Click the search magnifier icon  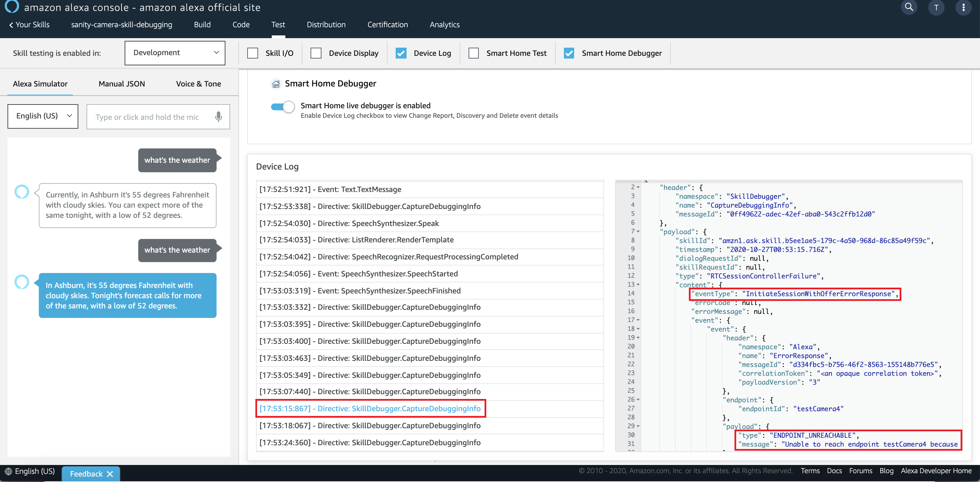coord(909,7)
